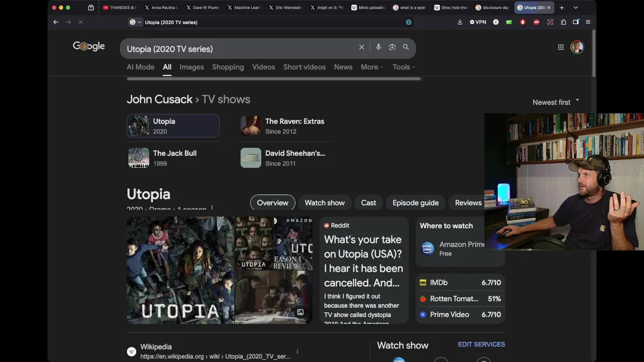Select the Overview chip
644x362 pixels.
pyautogui.click(x=273, y=203)
